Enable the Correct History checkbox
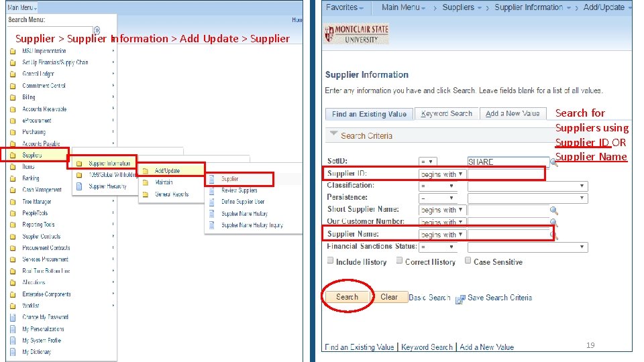Image resolution: width=644 pixels, height=362 pixels. coord(399,261)
